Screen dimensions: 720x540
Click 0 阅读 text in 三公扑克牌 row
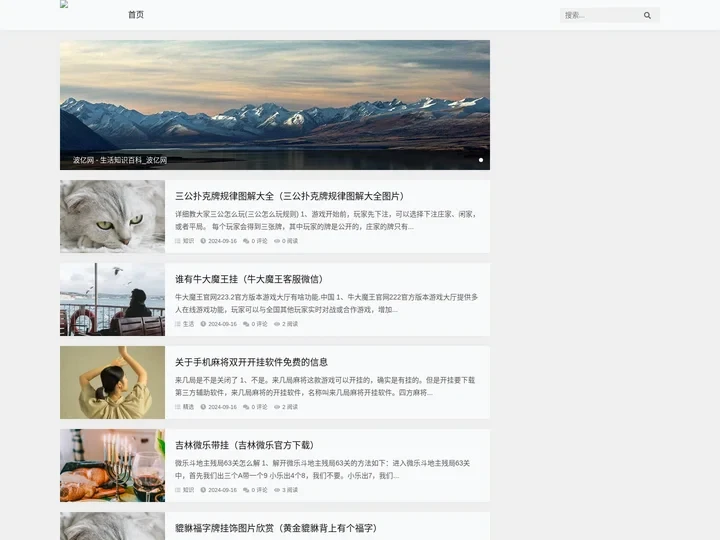click(x=290, y=241)
